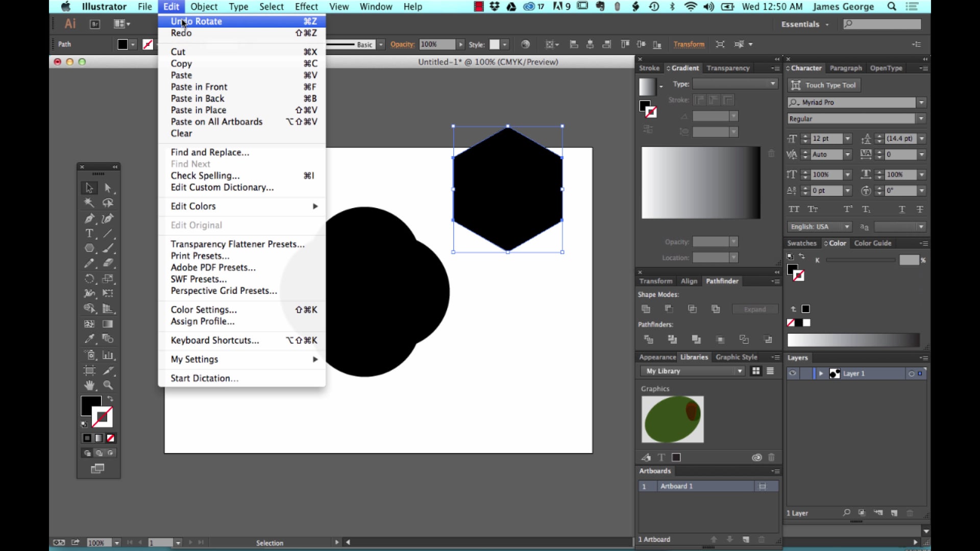980x551 pixels.
Task: Toggle visibility of Layer 1
Action: click(x=793, y=373)
